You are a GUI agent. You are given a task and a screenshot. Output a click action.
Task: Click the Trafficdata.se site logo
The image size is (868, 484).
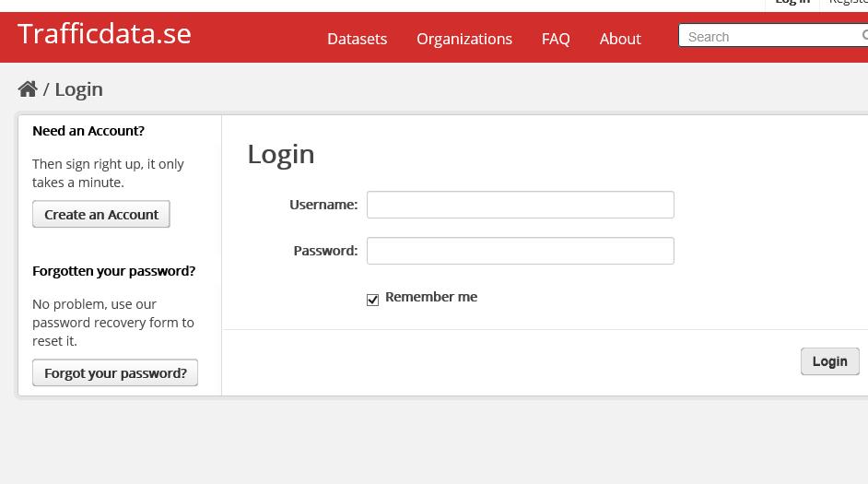(x=105, y=34)
